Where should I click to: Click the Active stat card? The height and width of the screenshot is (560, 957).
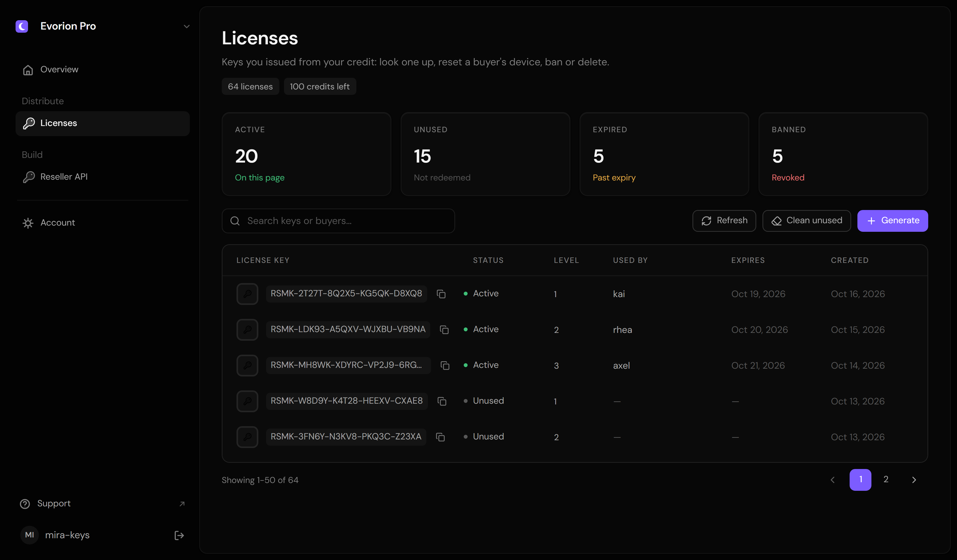307,154
